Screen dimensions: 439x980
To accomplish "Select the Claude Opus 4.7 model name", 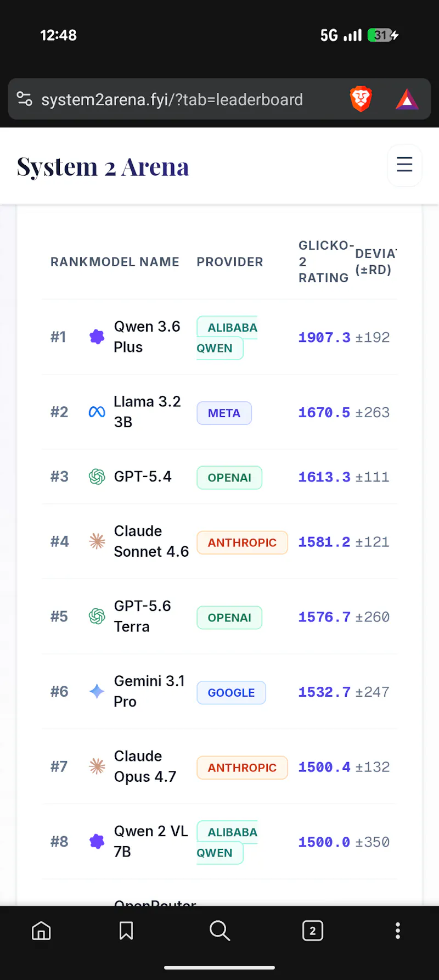I will [x=145, y=766].
